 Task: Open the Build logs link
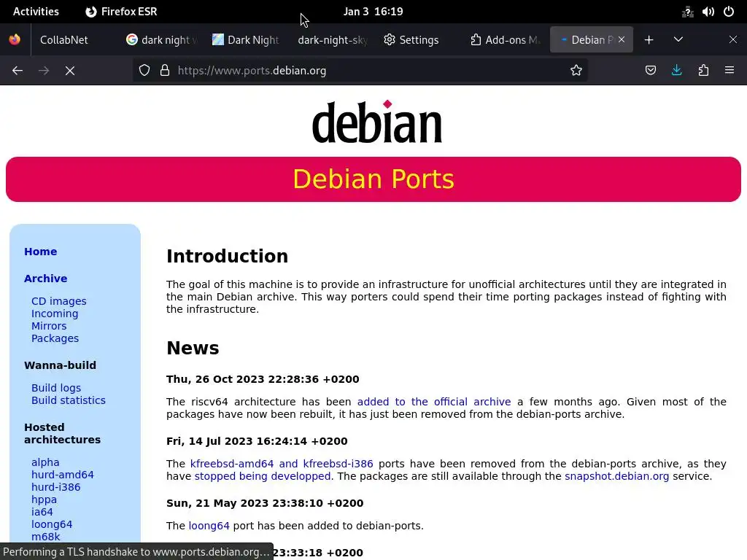(56, 388)
